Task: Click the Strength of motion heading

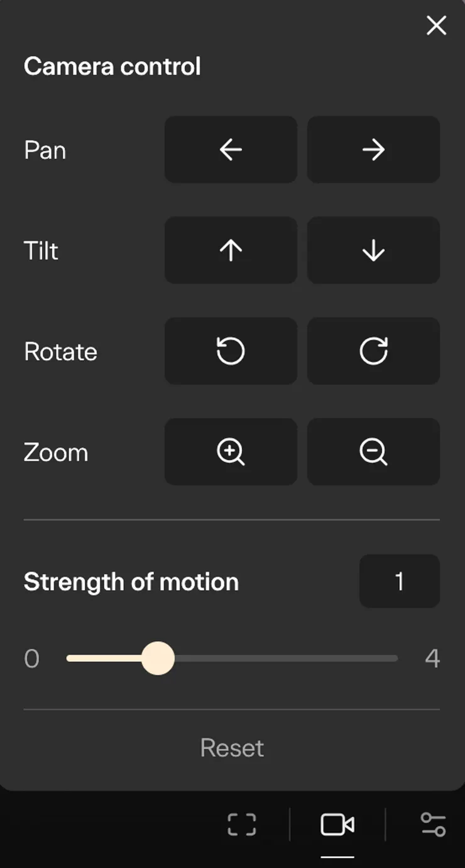Action: (131, 582)
